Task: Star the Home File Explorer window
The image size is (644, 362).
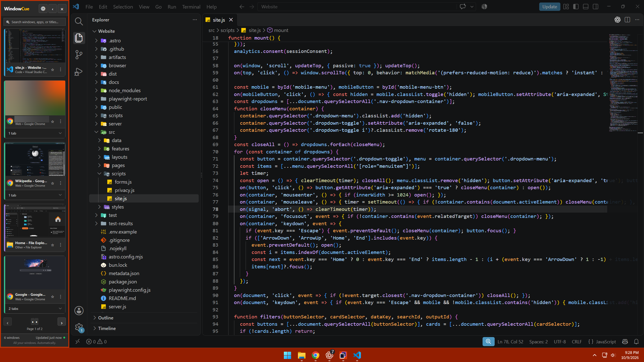Action: [x=53, y=245]
